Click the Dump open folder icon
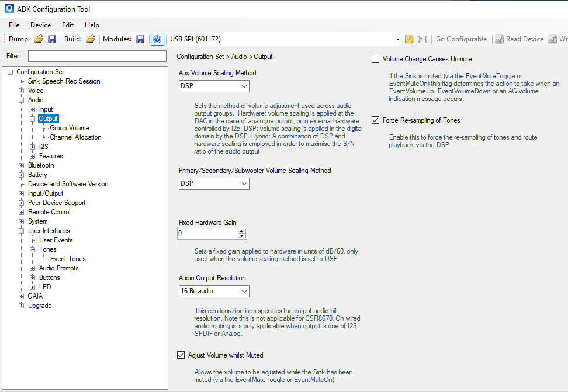This screenshot has height=392, width=568. pos(39,39)
